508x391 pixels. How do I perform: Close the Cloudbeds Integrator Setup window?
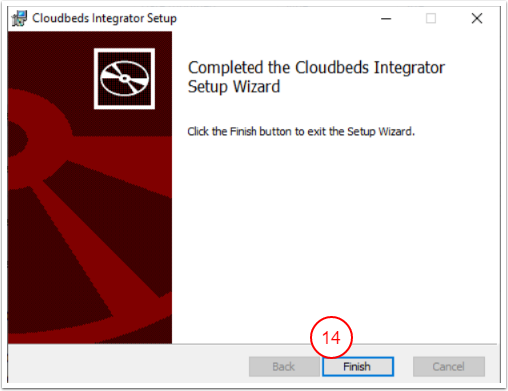(x=477, y=18)
